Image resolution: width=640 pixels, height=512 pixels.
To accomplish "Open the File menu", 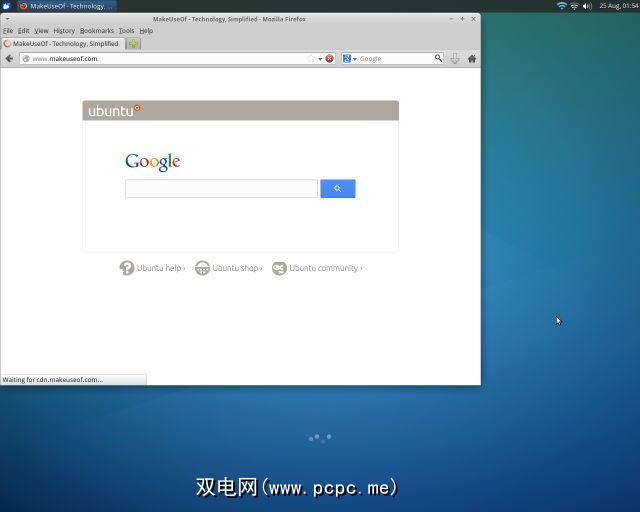I will [8, 31].
